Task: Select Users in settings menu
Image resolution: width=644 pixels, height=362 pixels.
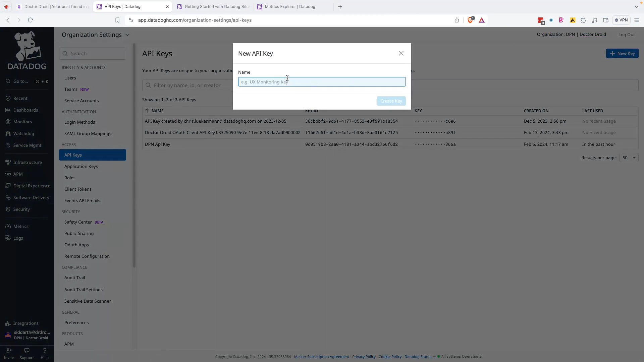Action: pos(70,78)
